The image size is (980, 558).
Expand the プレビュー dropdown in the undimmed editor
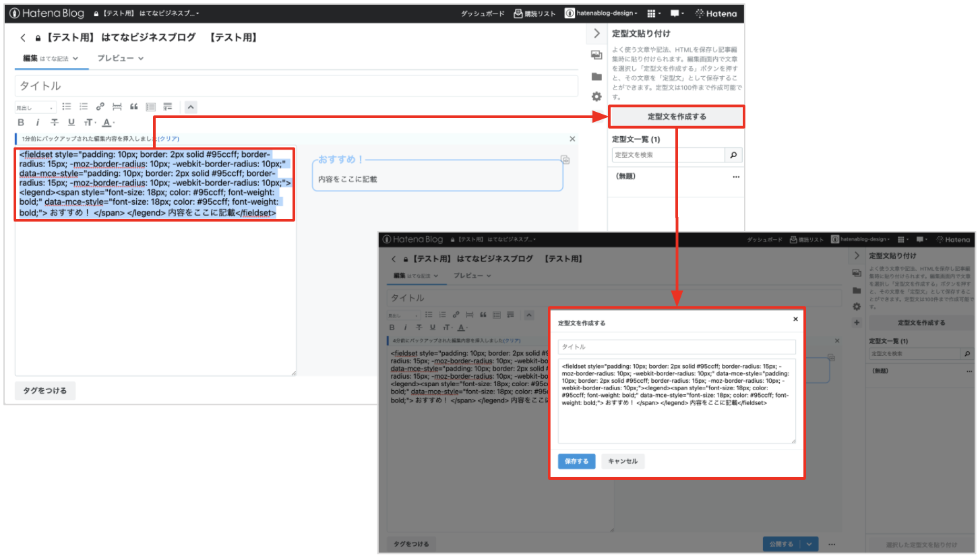120,59
